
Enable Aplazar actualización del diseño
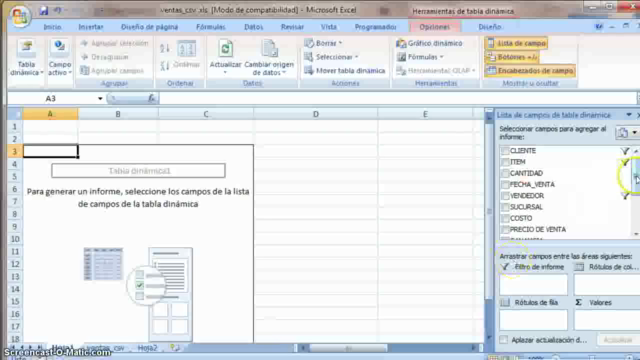pos(504,340)
